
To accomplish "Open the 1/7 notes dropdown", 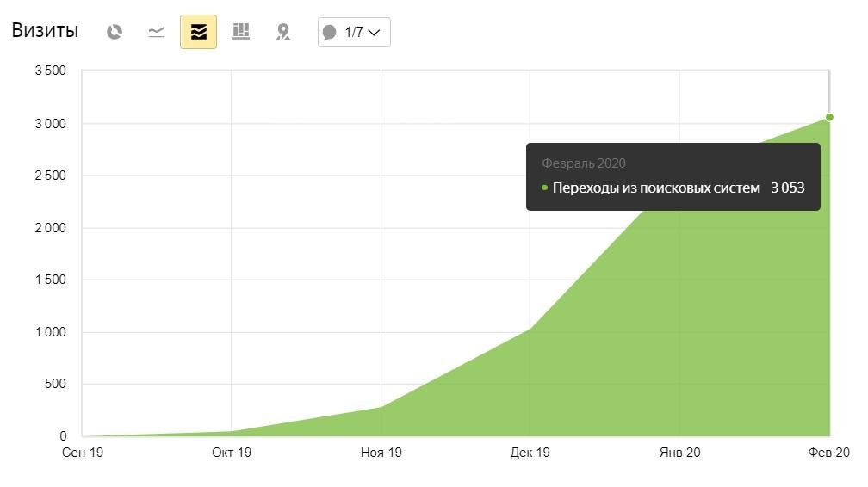I will point(354,32).
